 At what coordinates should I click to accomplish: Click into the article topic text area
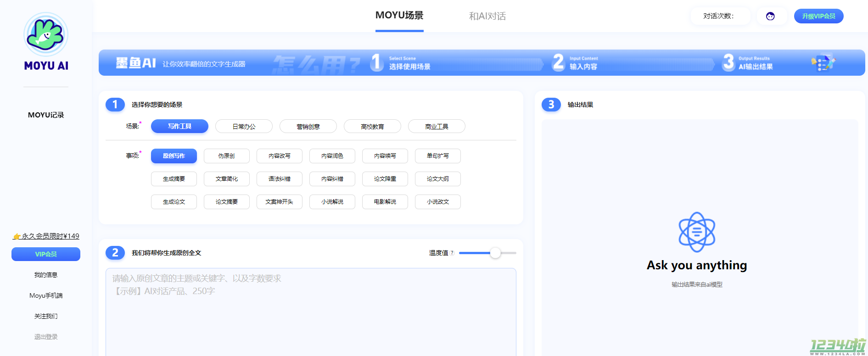311,312
